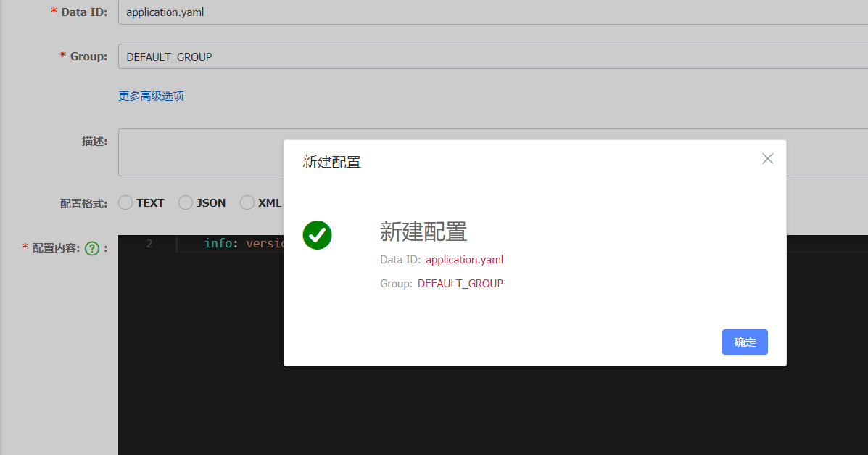Select the JSON format radio button
This screenshot has width=868, height=455.
pyautogui.click(x=186, y=203)
